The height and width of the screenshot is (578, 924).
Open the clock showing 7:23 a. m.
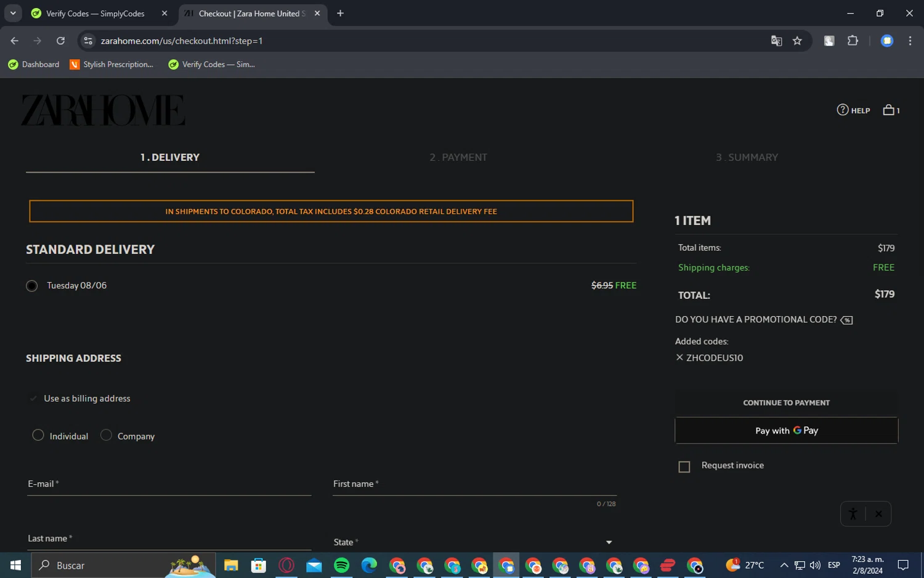pos(868,565)
